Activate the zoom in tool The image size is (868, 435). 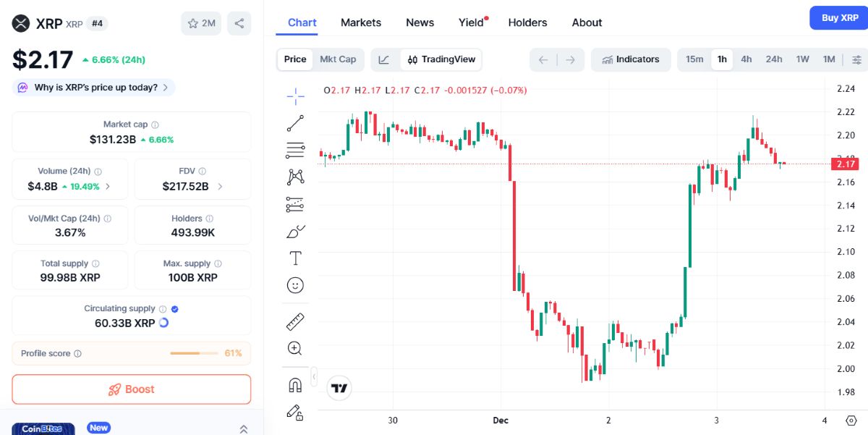pos(295,348)
